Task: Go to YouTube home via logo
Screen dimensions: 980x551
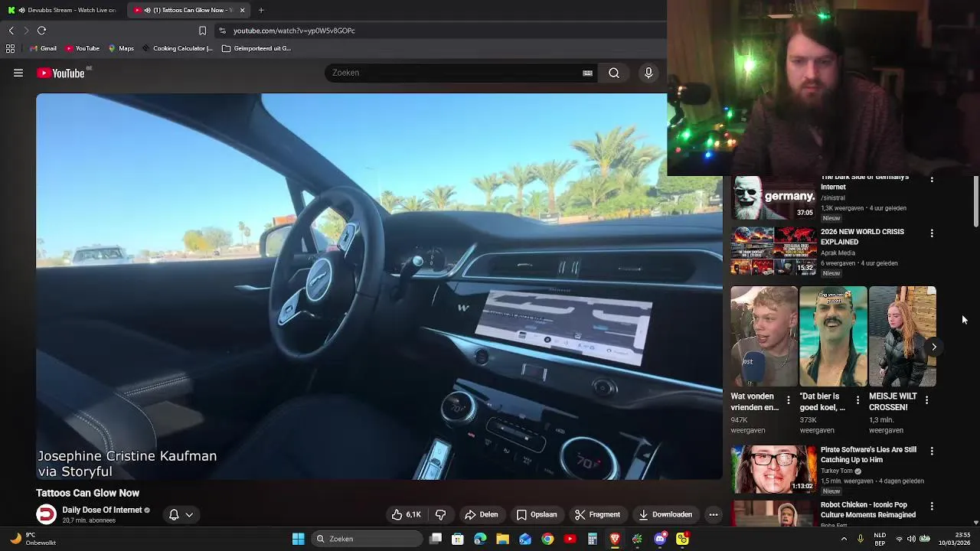Action: click(60, 73)
